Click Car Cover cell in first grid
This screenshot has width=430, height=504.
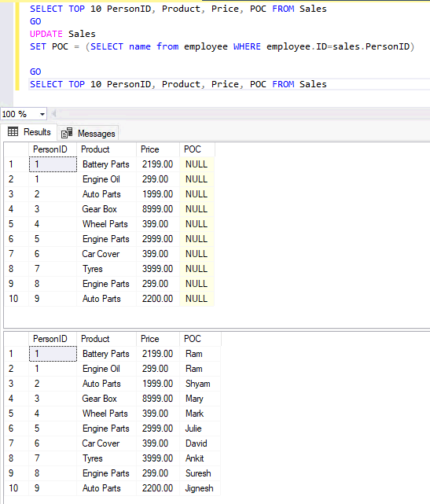(x=106, y=254)
